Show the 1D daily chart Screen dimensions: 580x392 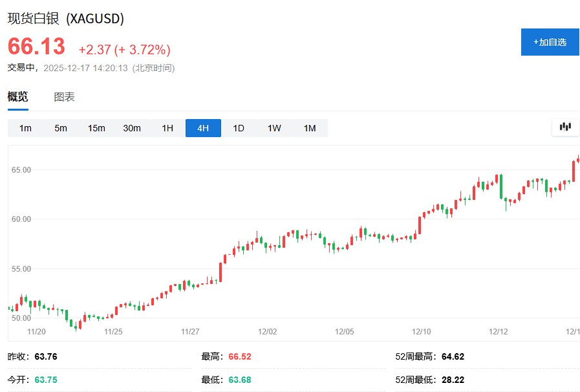[239, 128]
